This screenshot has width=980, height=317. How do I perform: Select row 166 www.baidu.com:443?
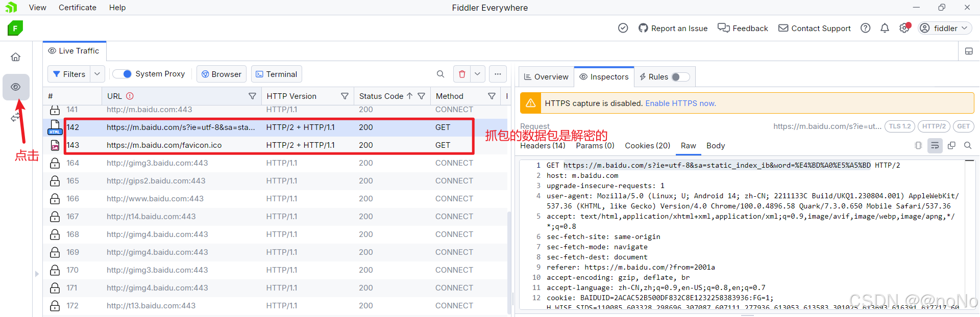pyautogui.click(x=276, y=199)
